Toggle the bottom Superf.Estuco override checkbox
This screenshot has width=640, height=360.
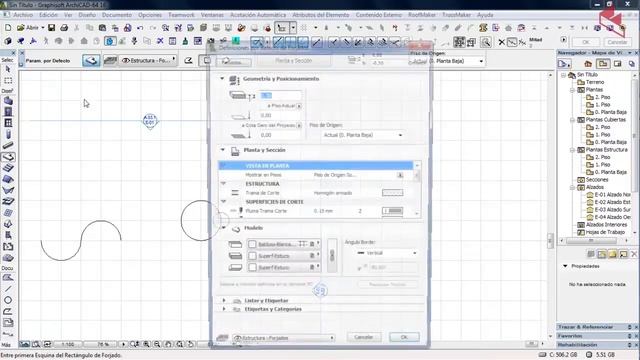pyautogui.click(x=252, y=267)
